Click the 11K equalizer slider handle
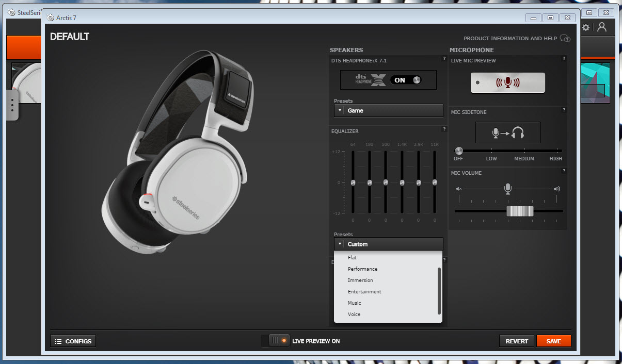This screenshot has width=622, height=364. click(435, 183)
